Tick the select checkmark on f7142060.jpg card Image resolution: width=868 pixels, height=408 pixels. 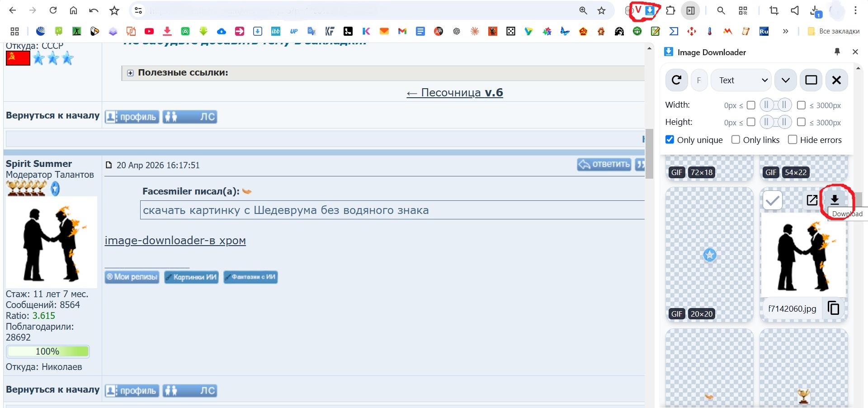[x=773, y=200]
